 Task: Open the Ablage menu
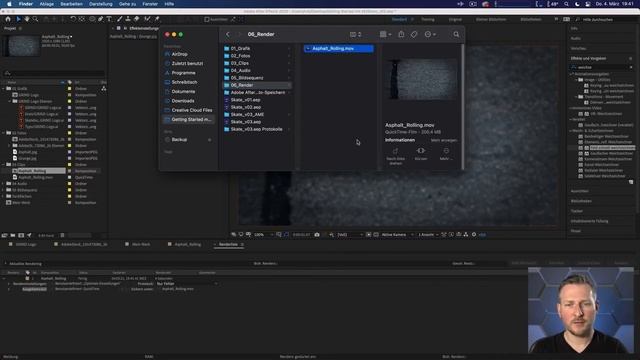[47, 4]
